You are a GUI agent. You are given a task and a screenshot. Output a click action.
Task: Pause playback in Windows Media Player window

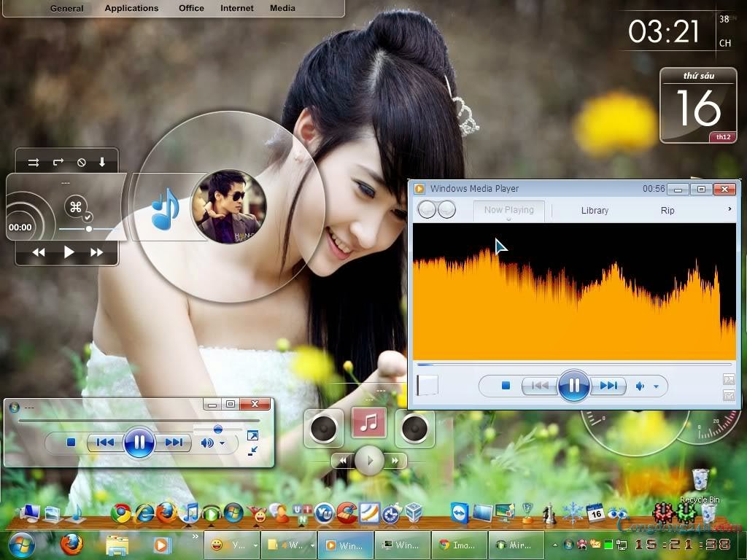tap(573, 385)
